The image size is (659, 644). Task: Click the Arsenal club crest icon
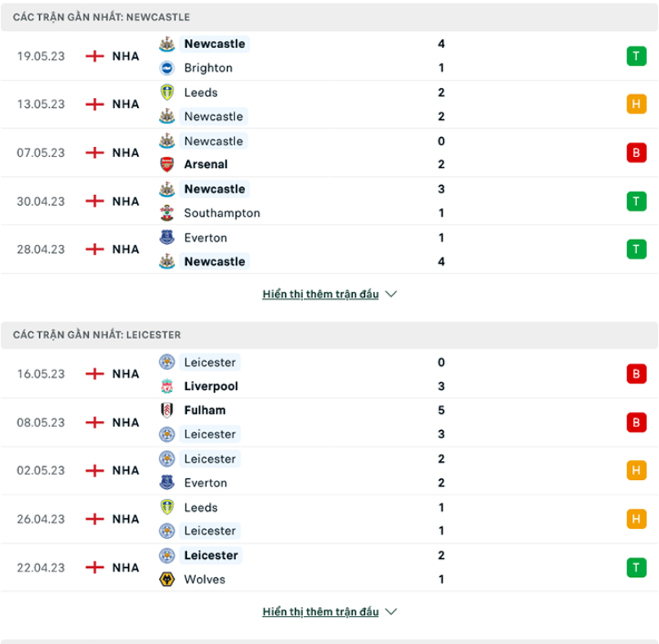(x=167, y=165)
